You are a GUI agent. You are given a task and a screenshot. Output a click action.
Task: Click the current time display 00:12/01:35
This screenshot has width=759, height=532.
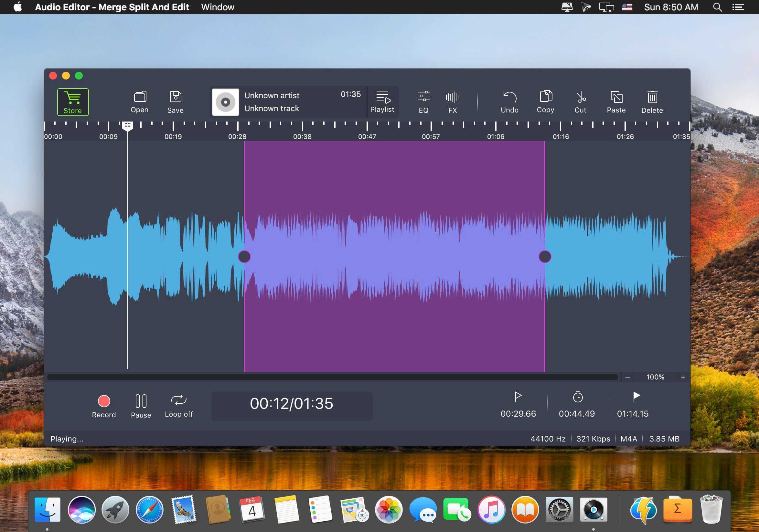tap(293, 403)
